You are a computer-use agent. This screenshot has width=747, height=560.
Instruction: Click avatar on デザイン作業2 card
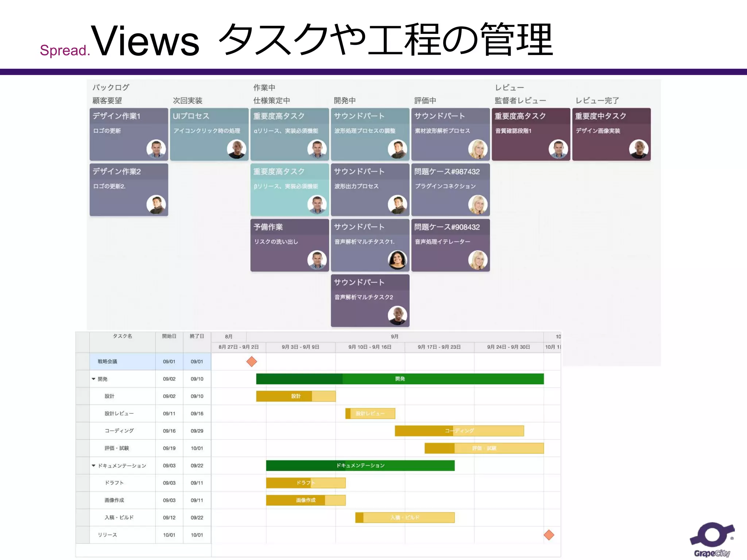pos(156,204)
